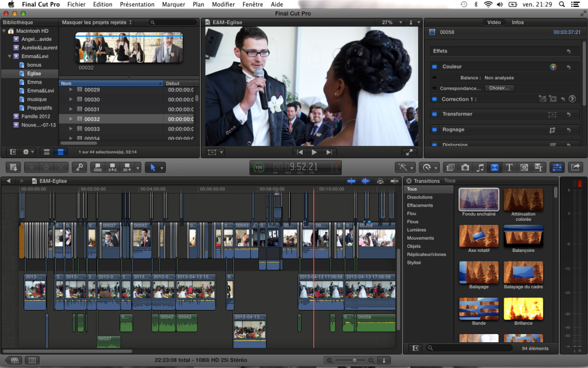588x368 pixels.
Task: Show the Inspector with the sliders icon
Action: tap(557, 167)
